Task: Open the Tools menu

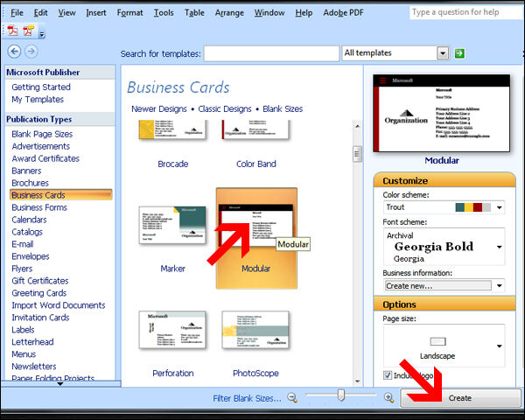Action: point(164,13)
